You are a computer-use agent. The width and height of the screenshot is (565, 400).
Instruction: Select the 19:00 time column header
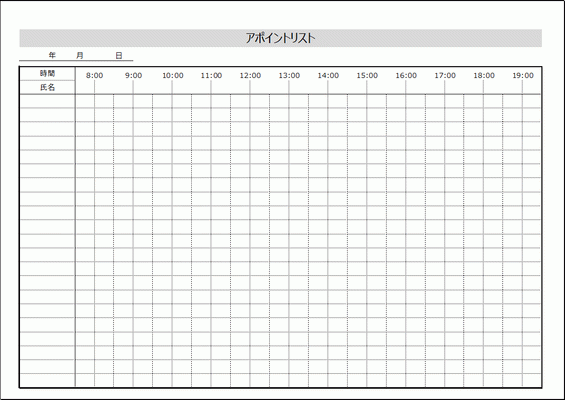click(x=523, y=75)
